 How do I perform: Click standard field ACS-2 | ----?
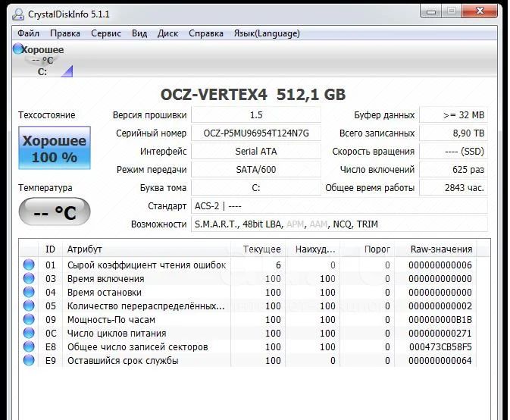coord(339,206)
